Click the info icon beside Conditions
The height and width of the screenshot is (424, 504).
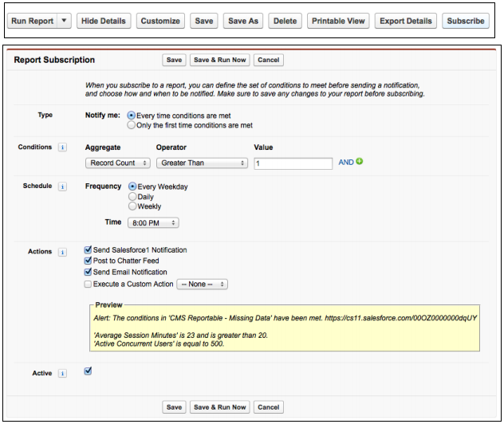click(63, 147)
